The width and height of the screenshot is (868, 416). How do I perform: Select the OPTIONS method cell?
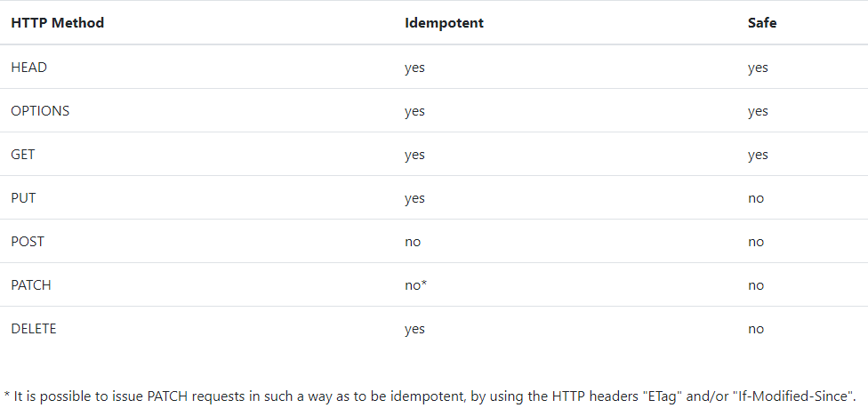[x=40, y=111]
